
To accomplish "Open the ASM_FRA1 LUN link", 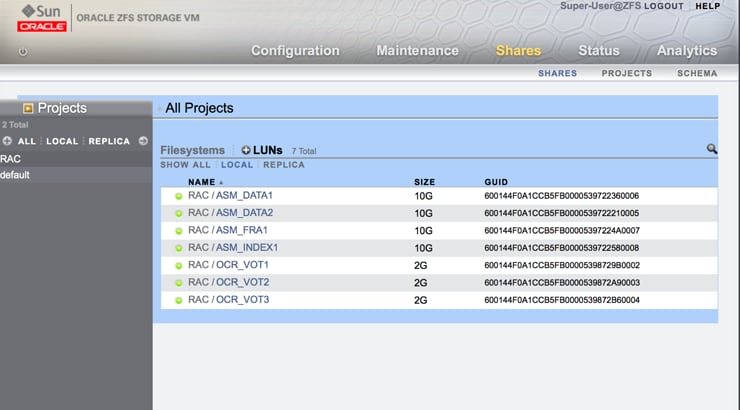I will [x=242, y=230].
